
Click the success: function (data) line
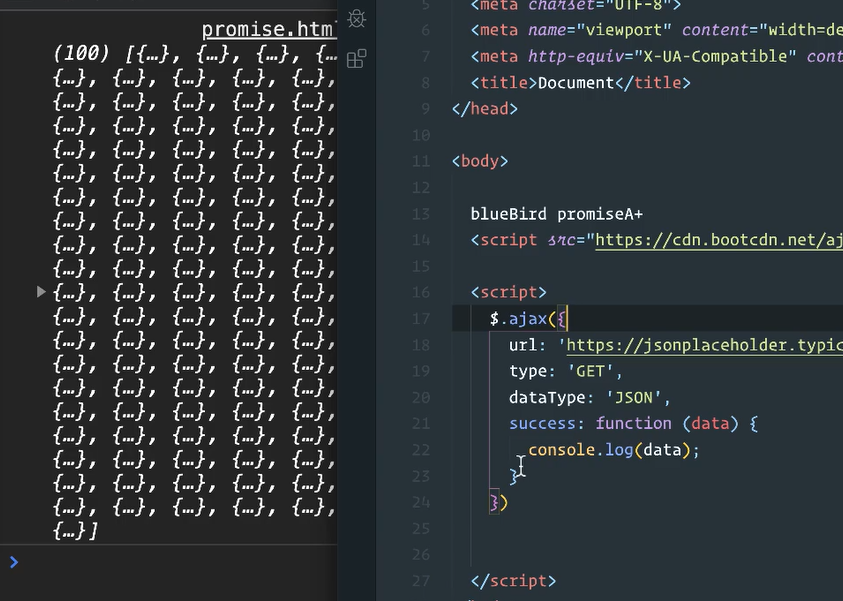coord(633,424)
